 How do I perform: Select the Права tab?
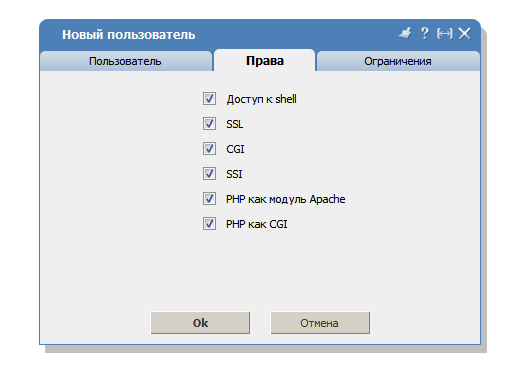(265, 60)
